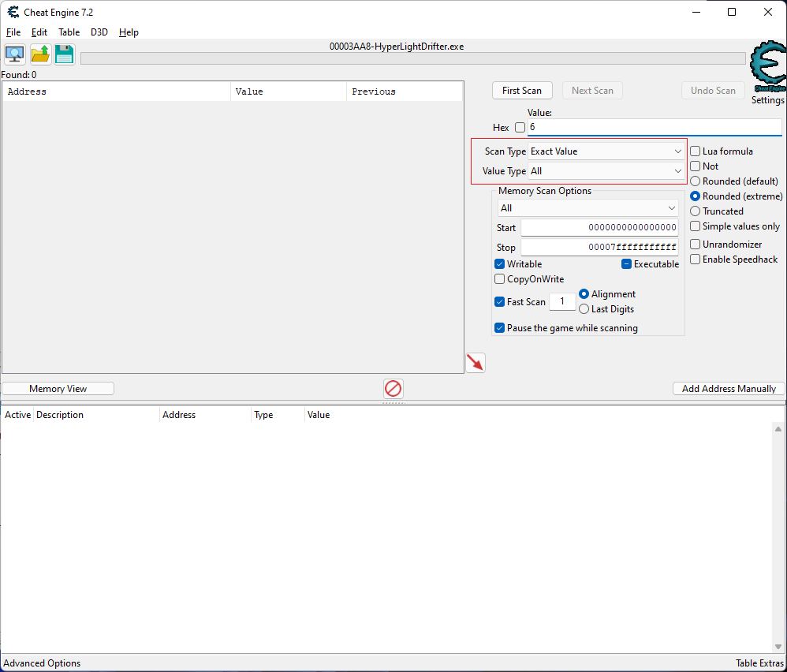
Task: Click the red clear address list icon
Action: click(393, 388)
